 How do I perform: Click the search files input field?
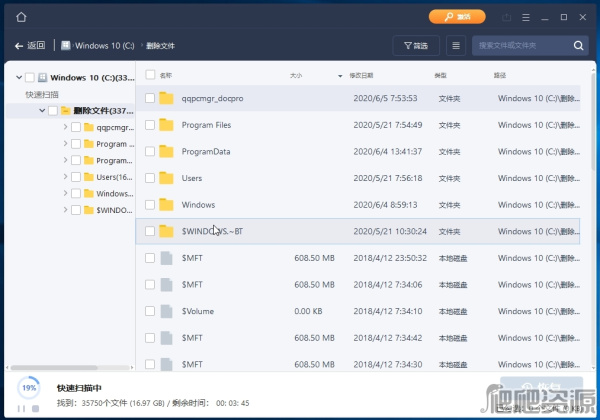click(520, 46)
